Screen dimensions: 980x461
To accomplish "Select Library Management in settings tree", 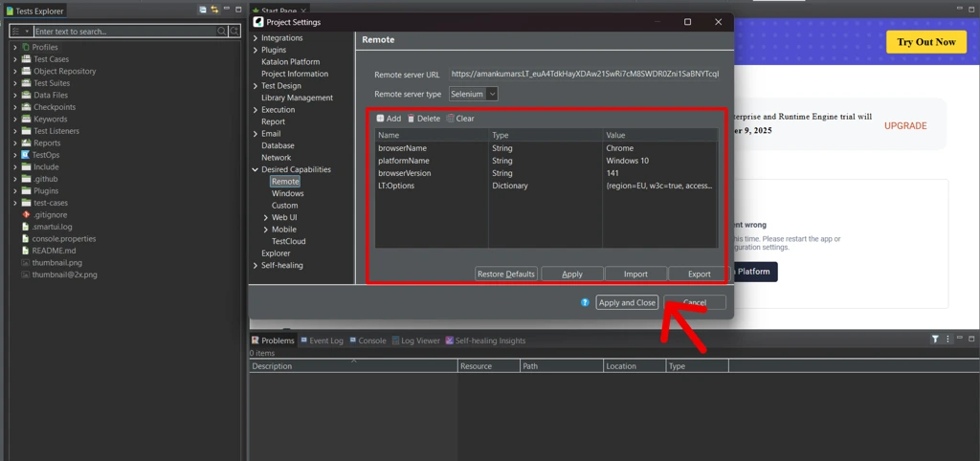I will point(297,98).
